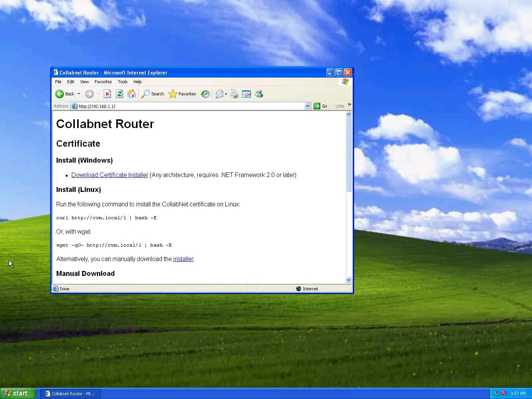Open the View menu
The width and height of the screenshot is (532, 399).
click(x=84, y=82)
